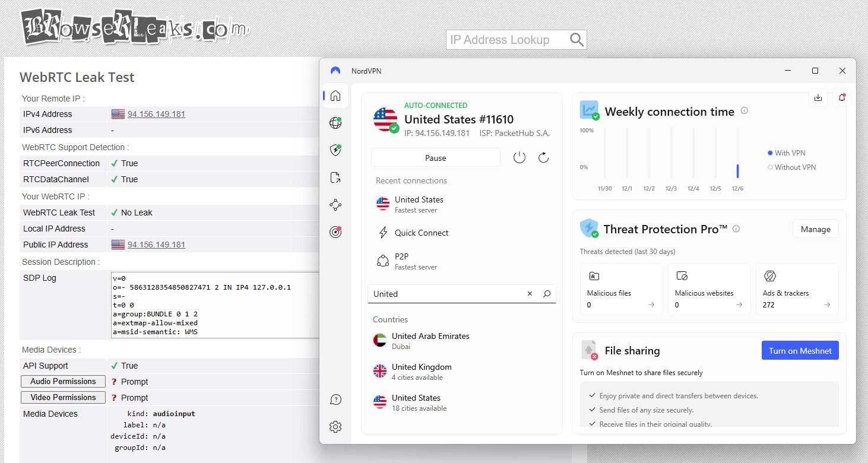This screenshot has height=463, width=868.
Task: Expand United Kingdom 4 cities available
Action: (x=462, y=372)
